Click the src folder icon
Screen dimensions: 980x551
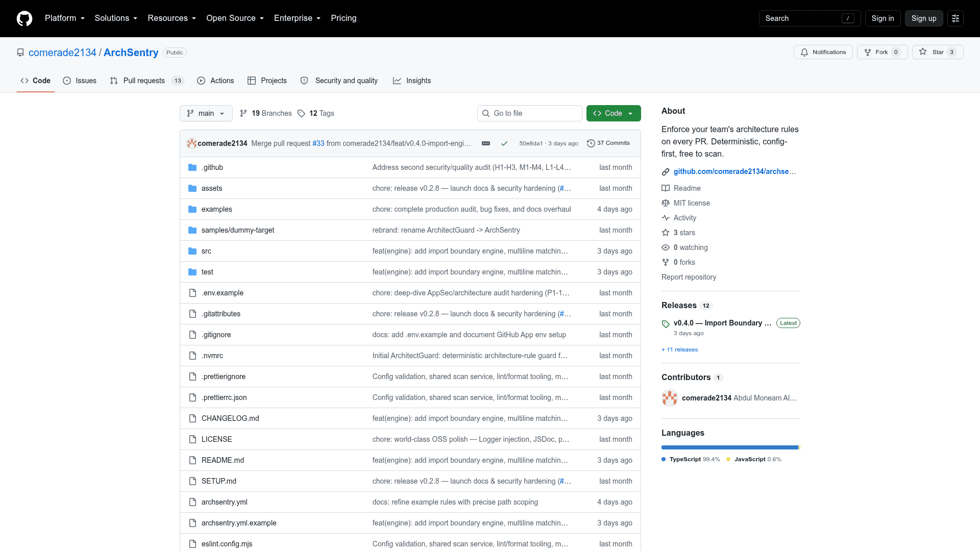[192, 251]
